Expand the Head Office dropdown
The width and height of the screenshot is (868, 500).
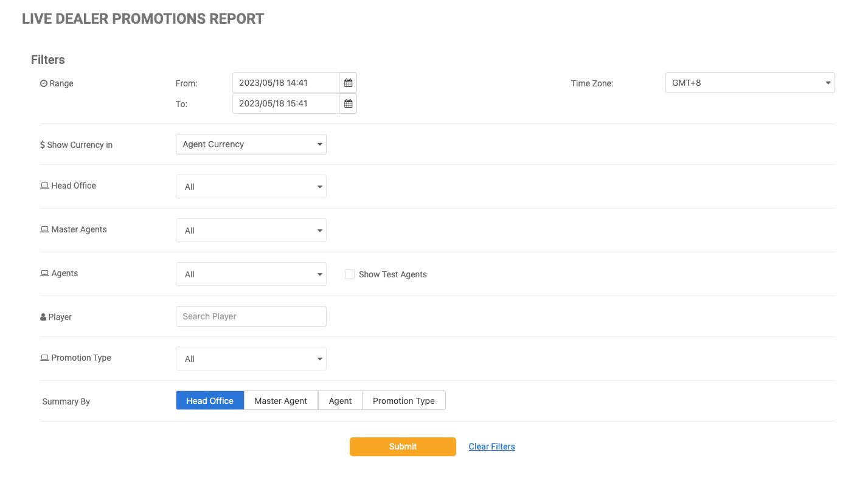[x=251, y=187]
